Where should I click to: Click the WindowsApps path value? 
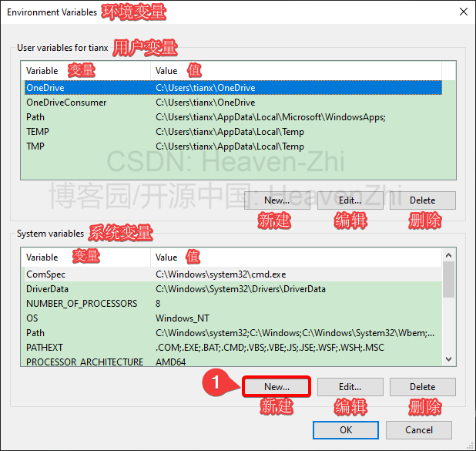click(270, 117)
